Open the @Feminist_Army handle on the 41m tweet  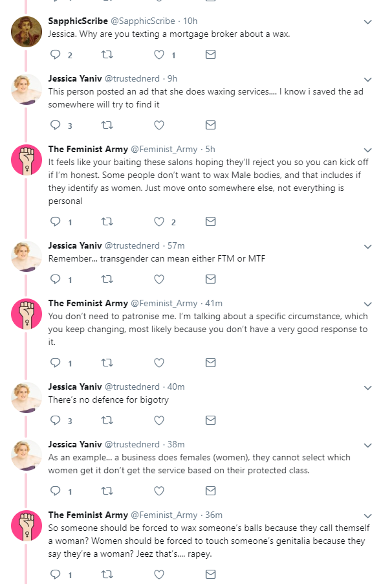click(x=164, y=304)
